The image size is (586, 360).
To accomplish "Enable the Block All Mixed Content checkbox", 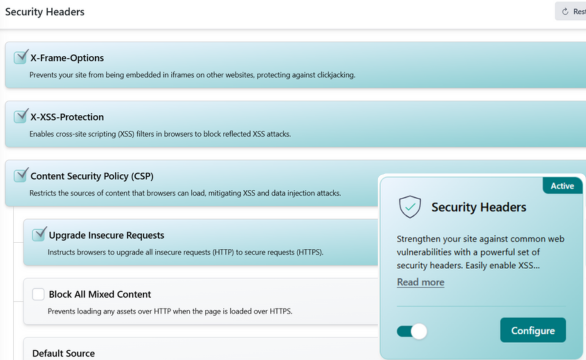I will (38, 294).
